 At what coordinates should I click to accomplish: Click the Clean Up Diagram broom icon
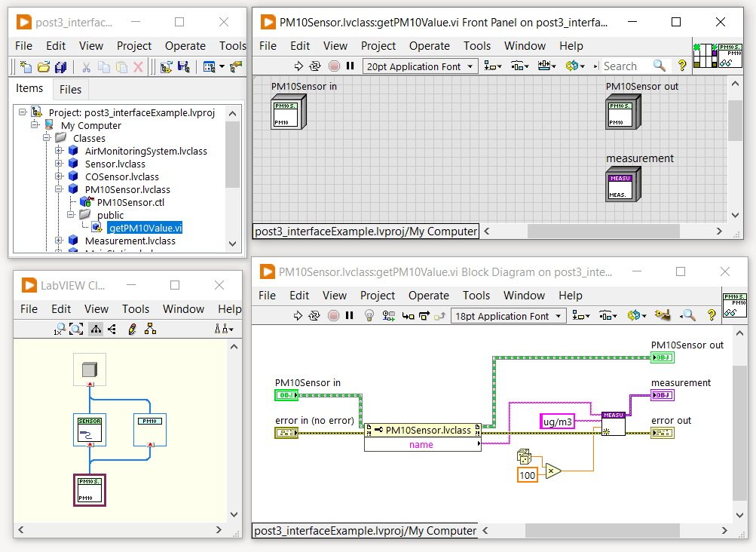[x=663, y=316]
